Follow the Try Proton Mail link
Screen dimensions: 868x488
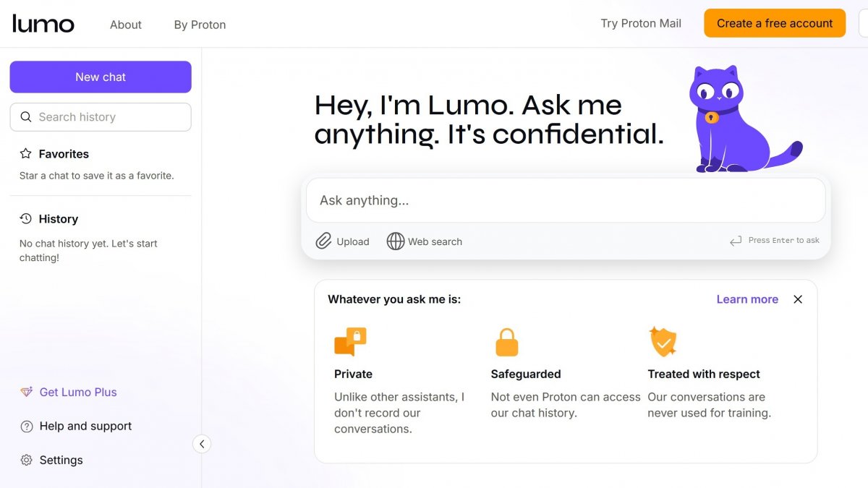click(641, 23)
